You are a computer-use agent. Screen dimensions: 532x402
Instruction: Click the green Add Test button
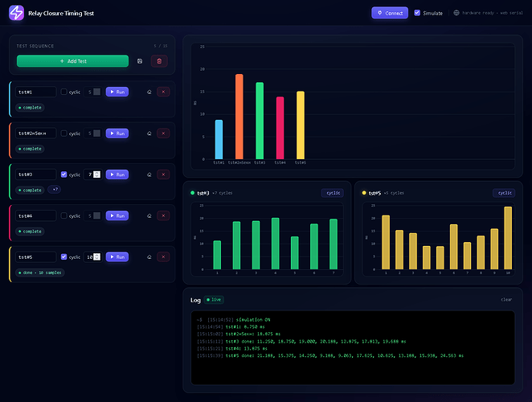pyautogui.click(x=72, y=61)
